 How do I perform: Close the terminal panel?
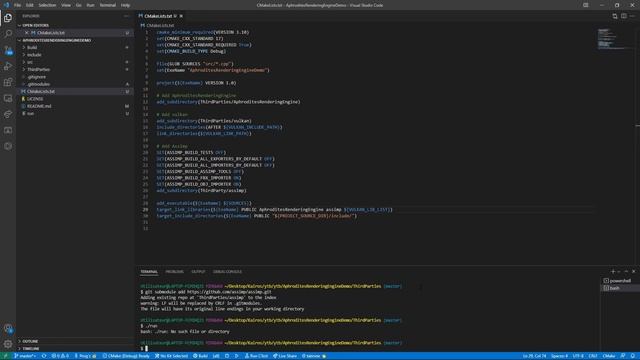pyautogui.click(x=633, y=271)
